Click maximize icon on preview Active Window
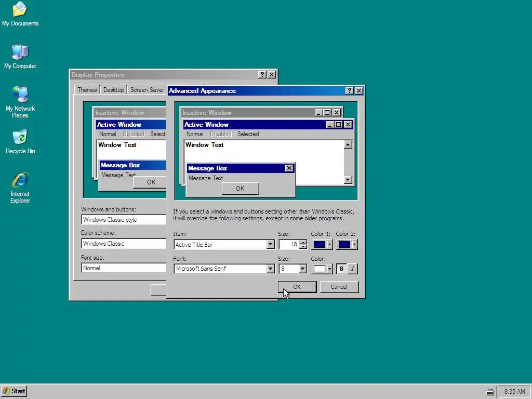The image size is (532, 399). point(338,125)
